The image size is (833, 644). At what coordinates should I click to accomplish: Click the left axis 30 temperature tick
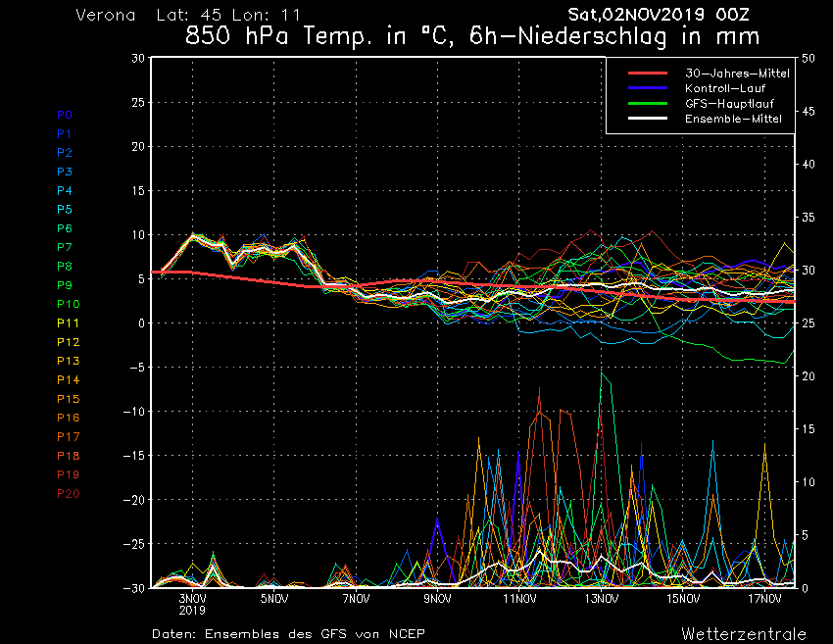click(138, 58)
